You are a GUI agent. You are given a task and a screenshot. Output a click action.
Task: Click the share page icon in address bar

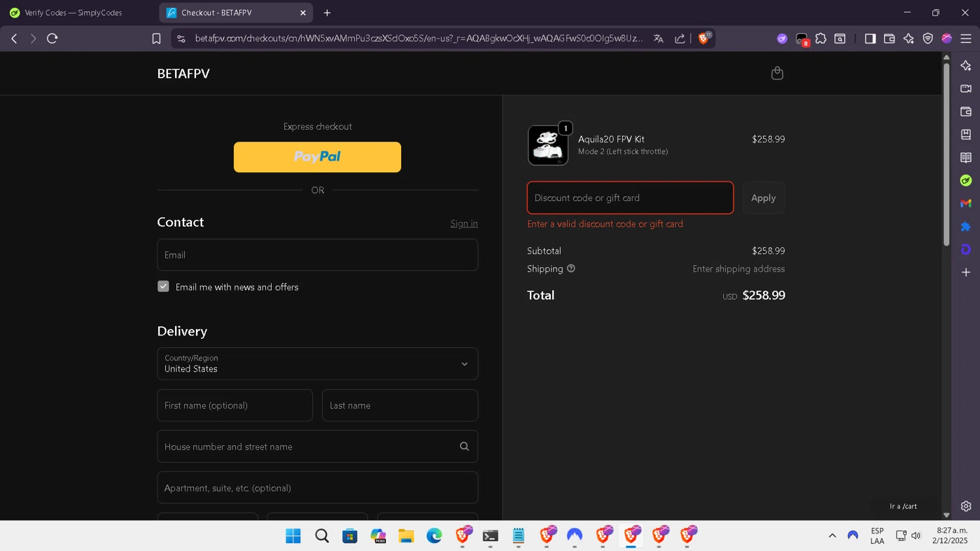(680, 39)
